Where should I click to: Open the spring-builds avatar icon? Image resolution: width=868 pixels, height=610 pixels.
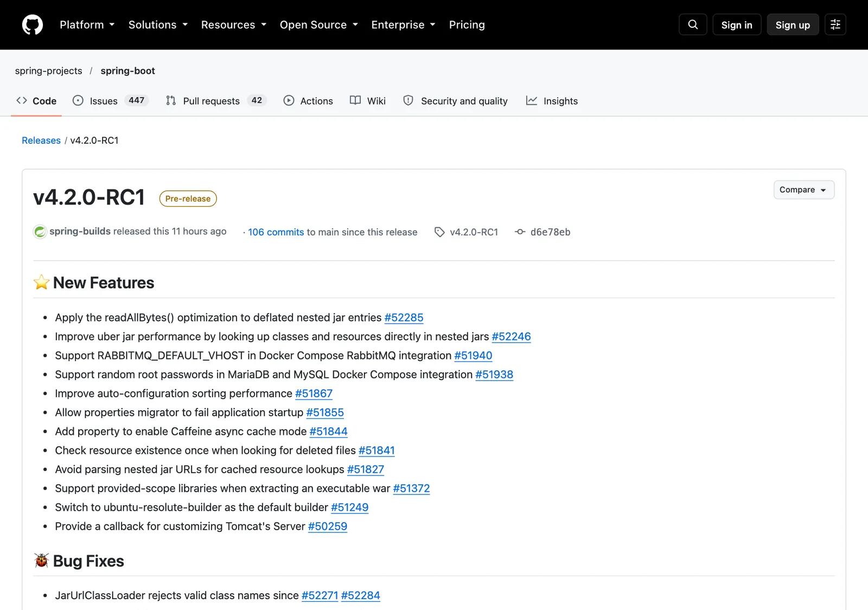(x=40, y=232)
